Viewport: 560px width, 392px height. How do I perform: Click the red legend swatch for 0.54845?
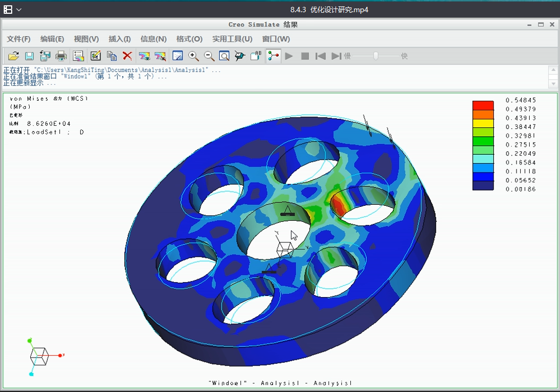(483, 105)
